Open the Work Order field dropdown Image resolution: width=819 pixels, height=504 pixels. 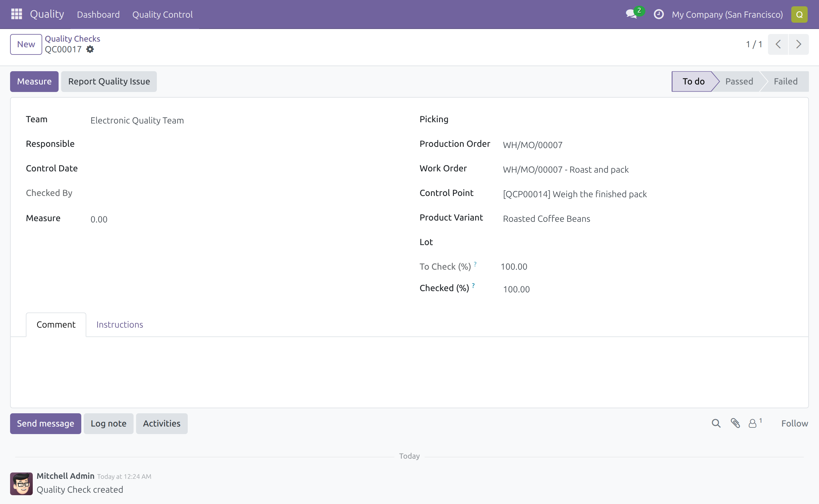(x=647, y=170)
